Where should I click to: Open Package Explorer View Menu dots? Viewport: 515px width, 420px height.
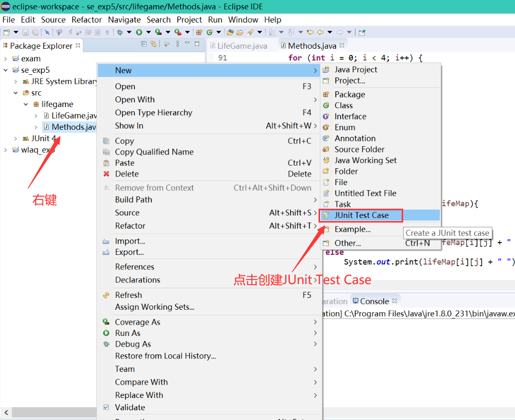(177, 44)
